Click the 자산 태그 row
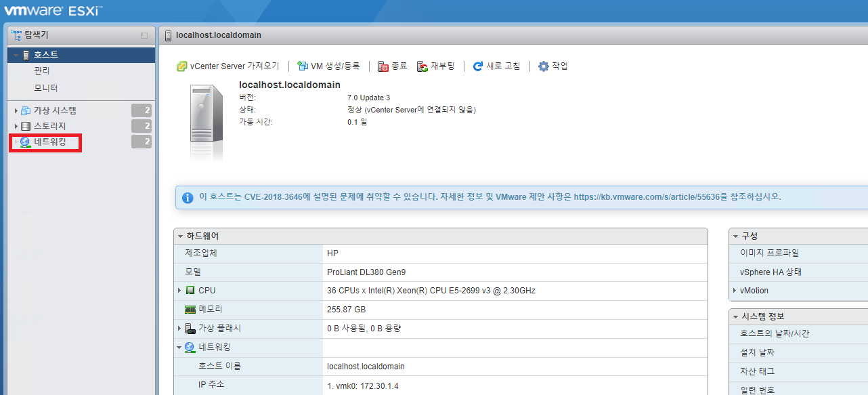The image size is (868, 395). click(798, 371)
